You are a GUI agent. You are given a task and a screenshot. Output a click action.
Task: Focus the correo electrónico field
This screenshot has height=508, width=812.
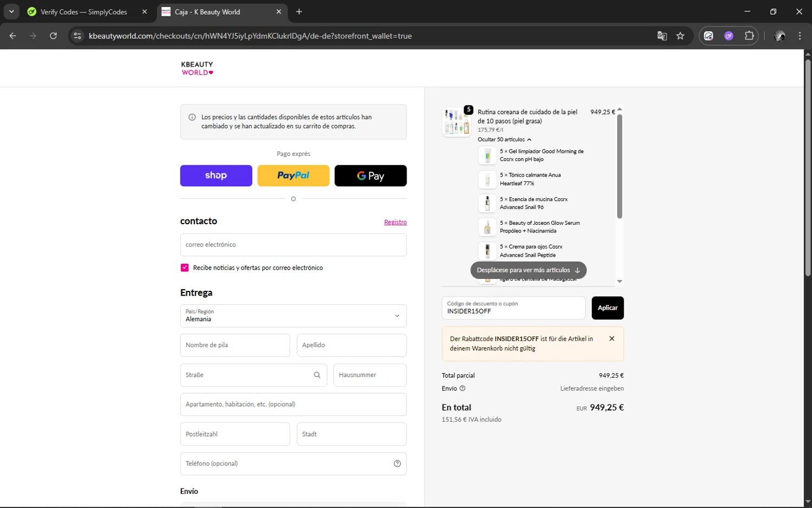click(293, 245)
